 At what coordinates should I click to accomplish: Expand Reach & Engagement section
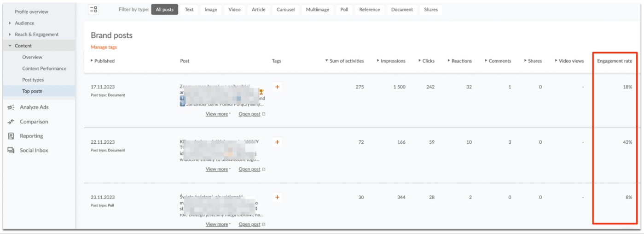pyautogui.click(x=10, y=35)
